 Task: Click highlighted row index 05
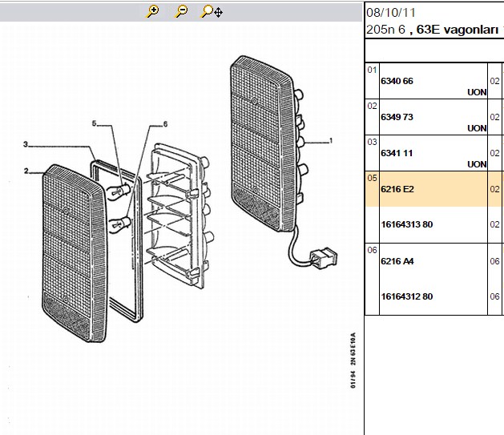point(372,178)
